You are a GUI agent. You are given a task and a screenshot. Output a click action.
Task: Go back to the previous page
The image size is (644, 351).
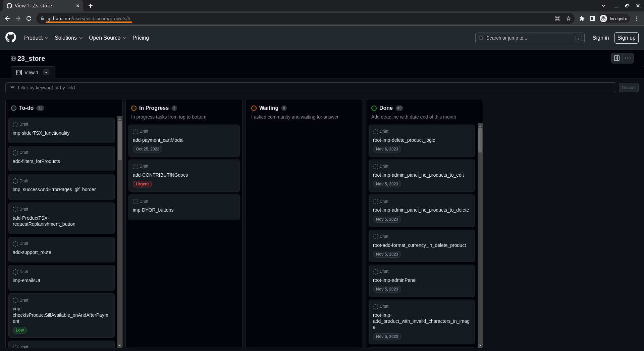(x=7, y=19)
